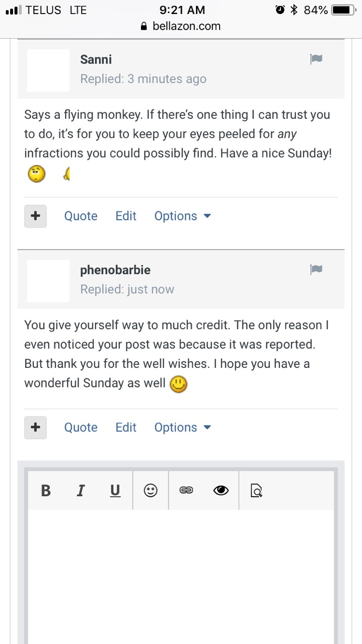The width and height of the screenshot is (362, 644).
Task: Report Sanni's post with flag icon
Action: point(316,59)
